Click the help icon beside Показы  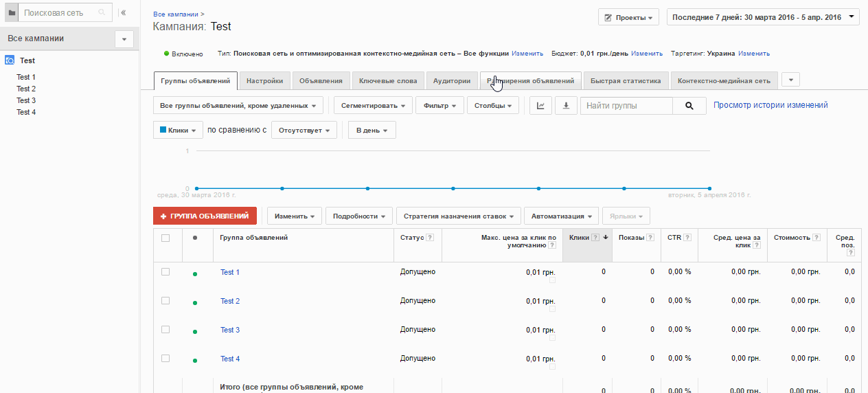pos(650,238)
